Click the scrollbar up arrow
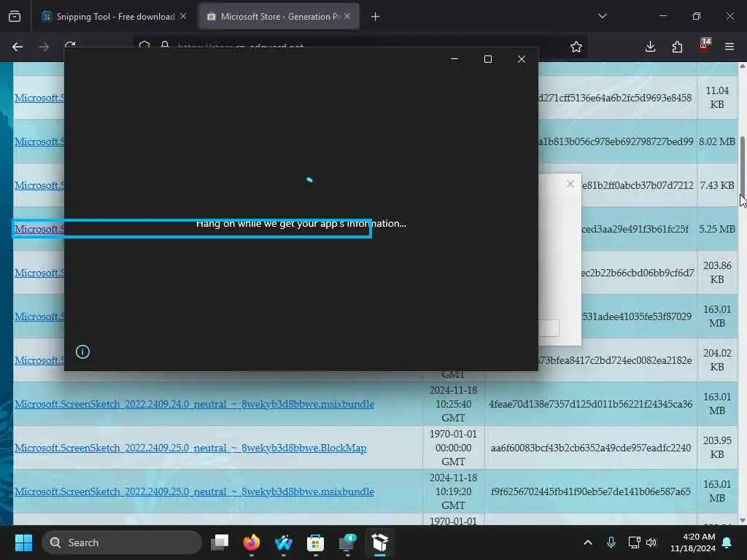The image size is (747, 560). pos(742,66)
